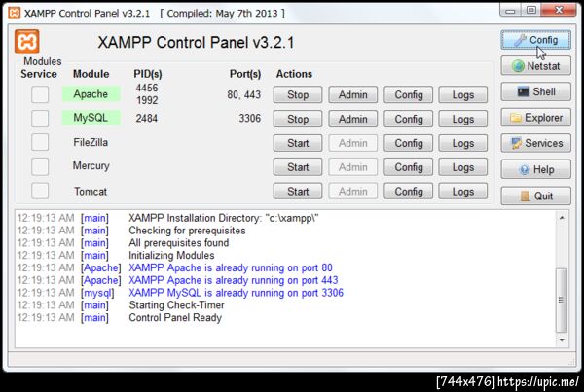
Task: Start the Mercury module
Action: point(298,167)
